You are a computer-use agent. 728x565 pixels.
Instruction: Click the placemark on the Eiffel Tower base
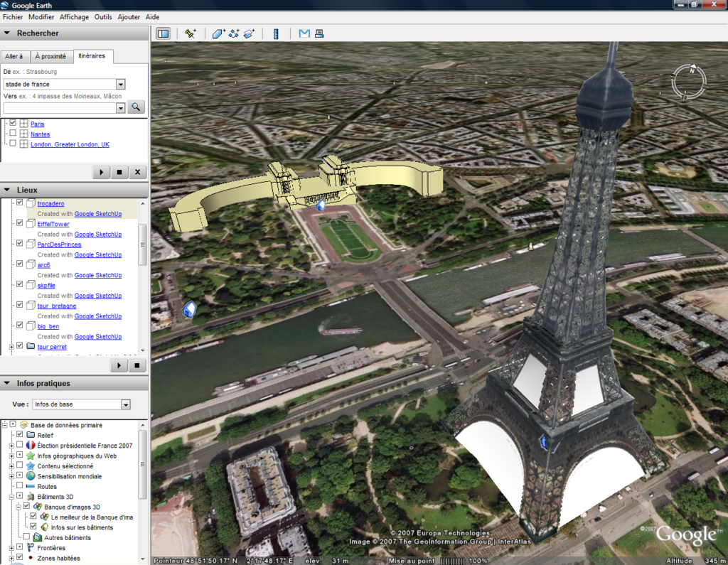pos(544,441)
